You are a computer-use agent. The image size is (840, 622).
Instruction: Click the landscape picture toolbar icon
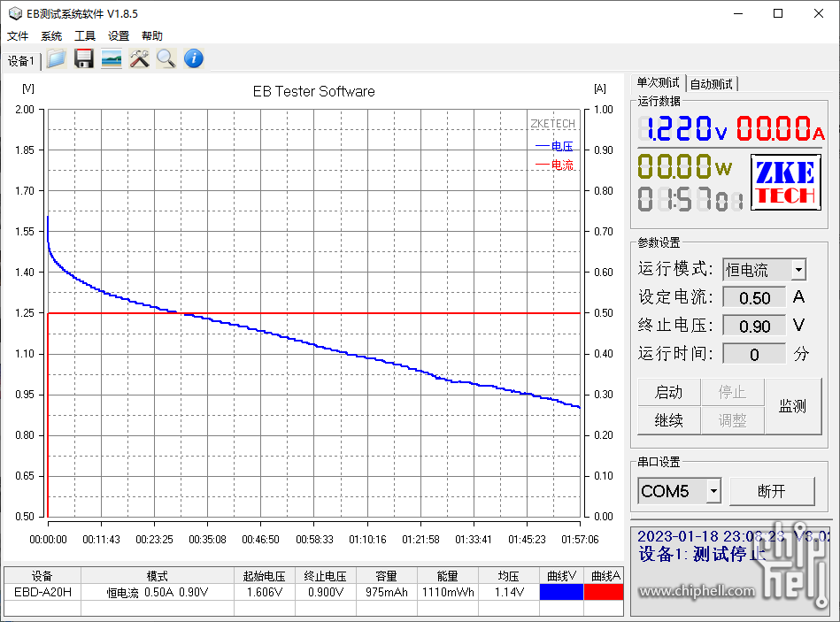click(112, 59)
